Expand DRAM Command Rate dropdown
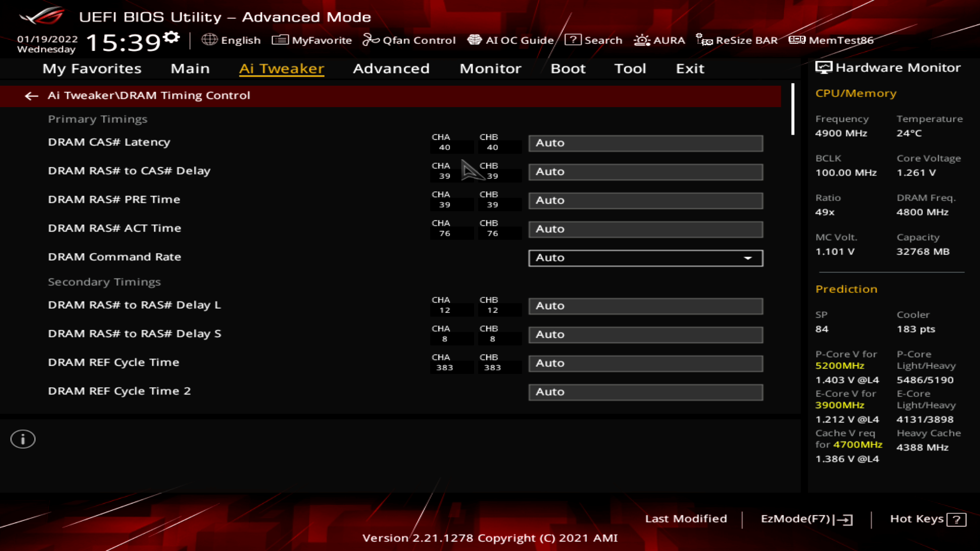The height and width of the screenshot is (551, 980). click(748, 257)
